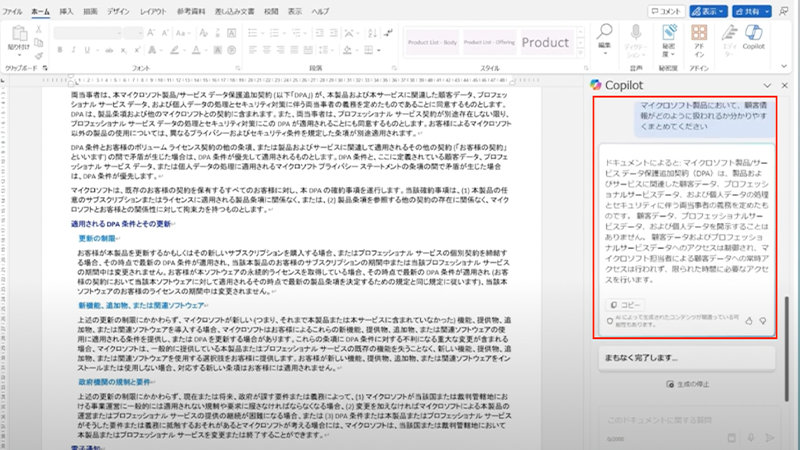This screenshot has width=800, height=450.
Task: Click the thumbs down icon on the Copilot response
Action: point(762,320)
